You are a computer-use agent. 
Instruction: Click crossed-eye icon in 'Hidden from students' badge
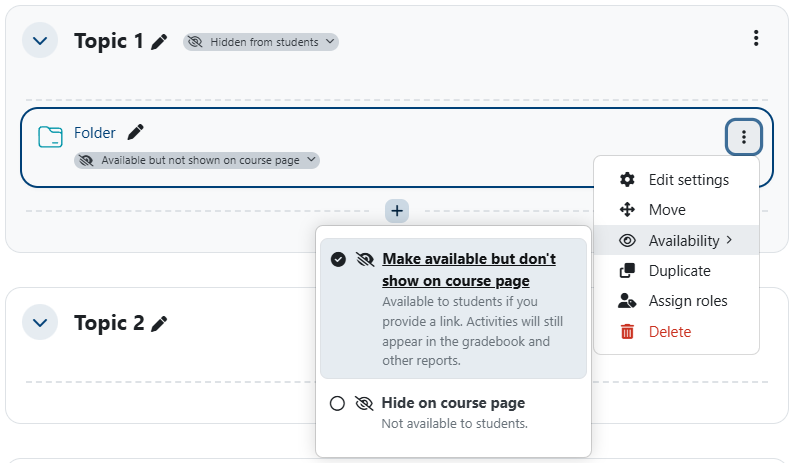point(195,42)
